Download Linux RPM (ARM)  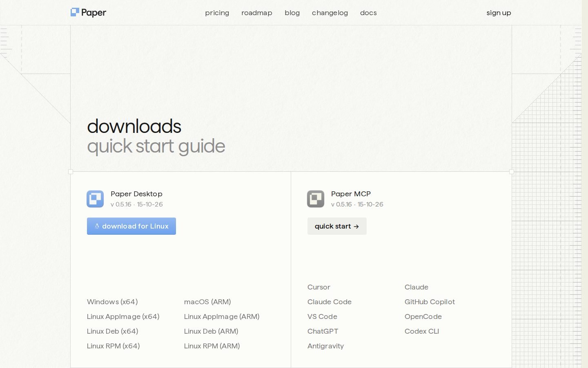pyautogui.click(x=212, y=346)
